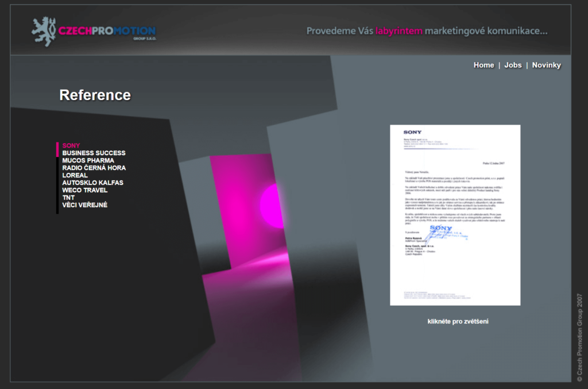Enlarge the Sony reference letter thumbnail
Viewport: 588px width, 389px height.
pos(455,215)
